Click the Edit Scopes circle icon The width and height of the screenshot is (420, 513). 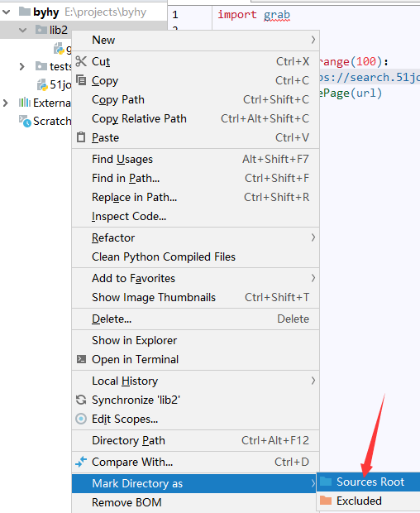81,419
